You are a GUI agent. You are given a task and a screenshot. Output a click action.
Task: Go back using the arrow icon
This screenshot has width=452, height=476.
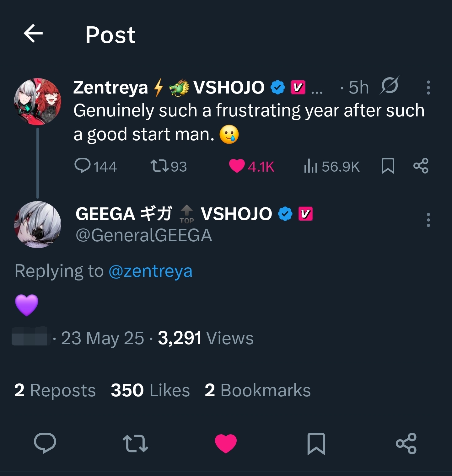coord(33,34)
